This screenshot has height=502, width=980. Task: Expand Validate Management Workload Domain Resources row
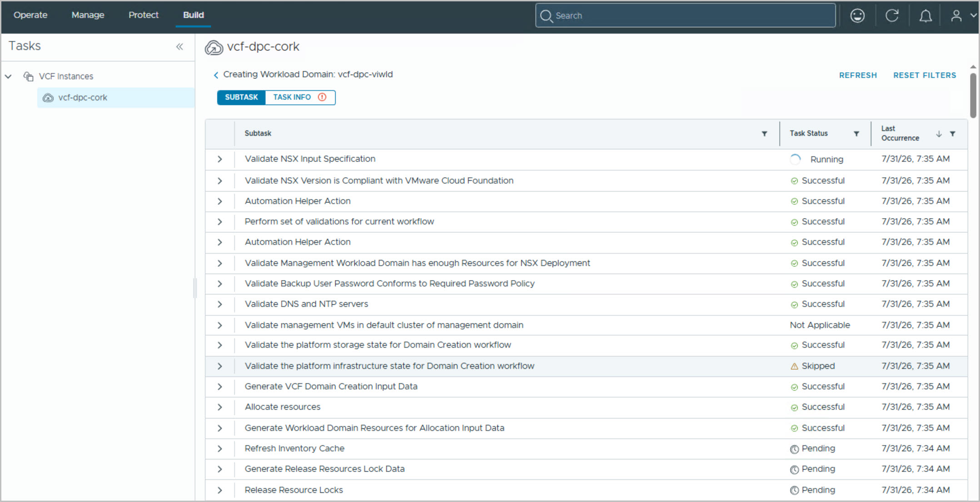220,263
